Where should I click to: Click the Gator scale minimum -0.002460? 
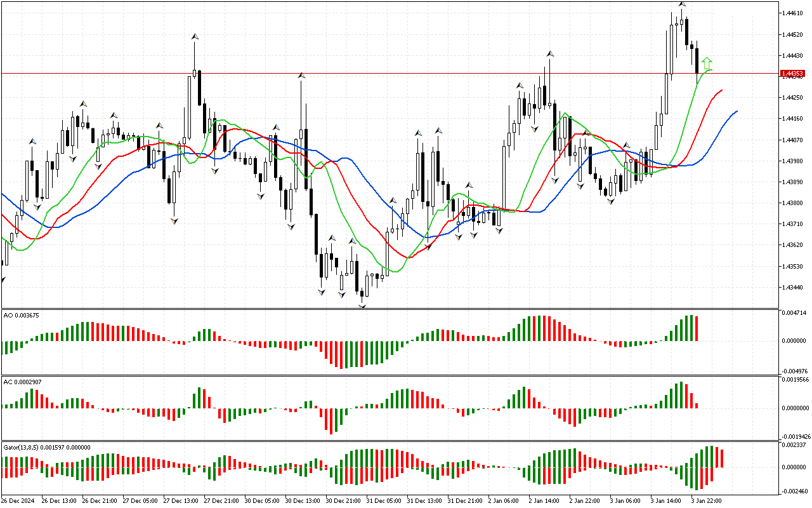coord(794,491)
